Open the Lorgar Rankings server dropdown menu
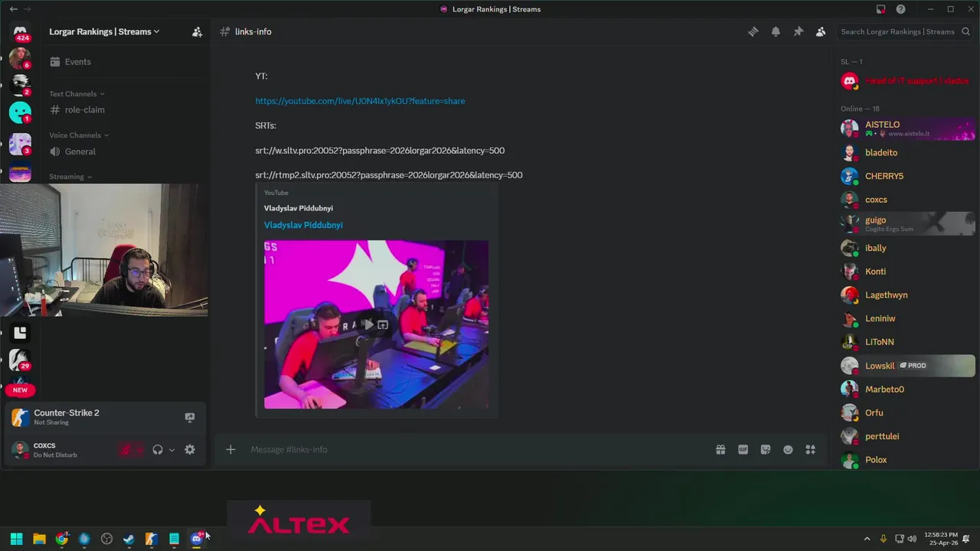This screenshot has width=980, height=551. 104,31
